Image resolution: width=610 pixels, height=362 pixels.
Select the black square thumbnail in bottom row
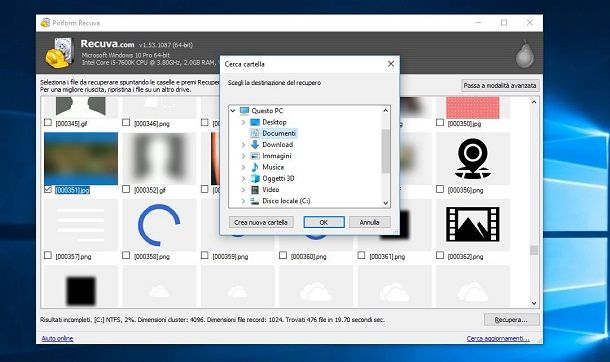click(81, 287)
